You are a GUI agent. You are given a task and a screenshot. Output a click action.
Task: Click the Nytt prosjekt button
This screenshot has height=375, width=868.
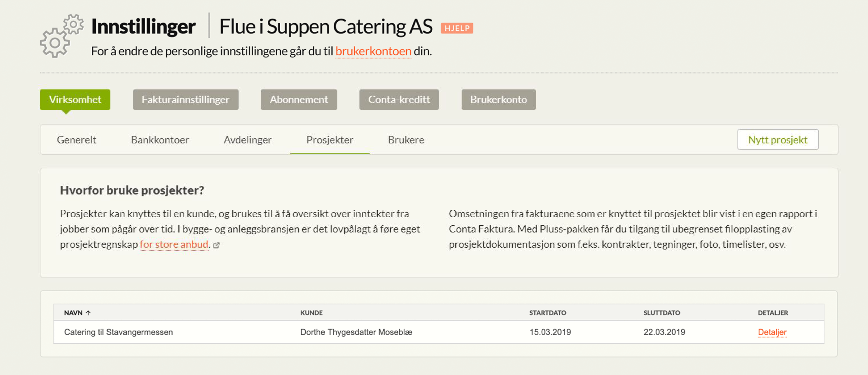(777, 139)
